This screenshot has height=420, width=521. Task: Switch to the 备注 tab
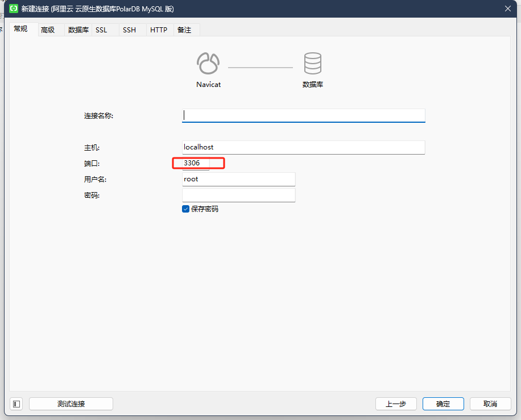point(184,30)
